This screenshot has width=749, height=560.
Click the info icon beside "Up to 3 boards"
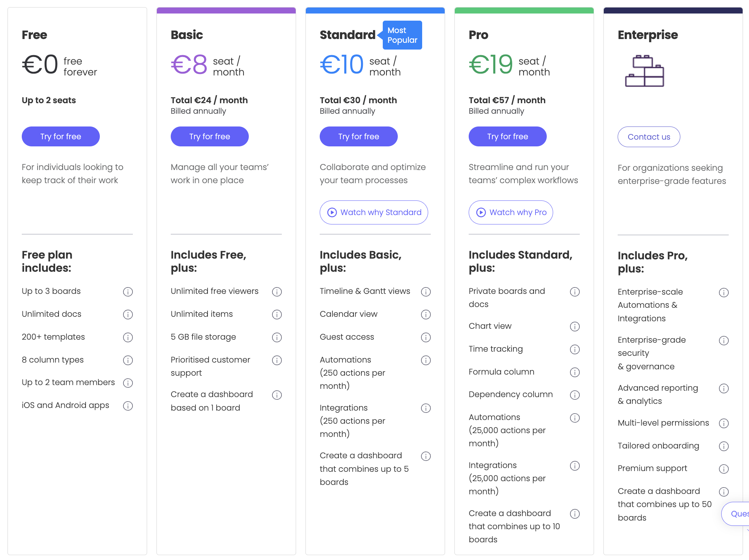point(128,292)
